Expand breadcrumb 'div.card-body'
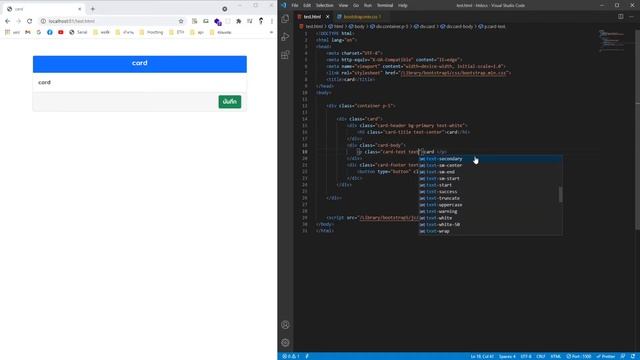This screenshot has height=360, width=640. (457, 27)
